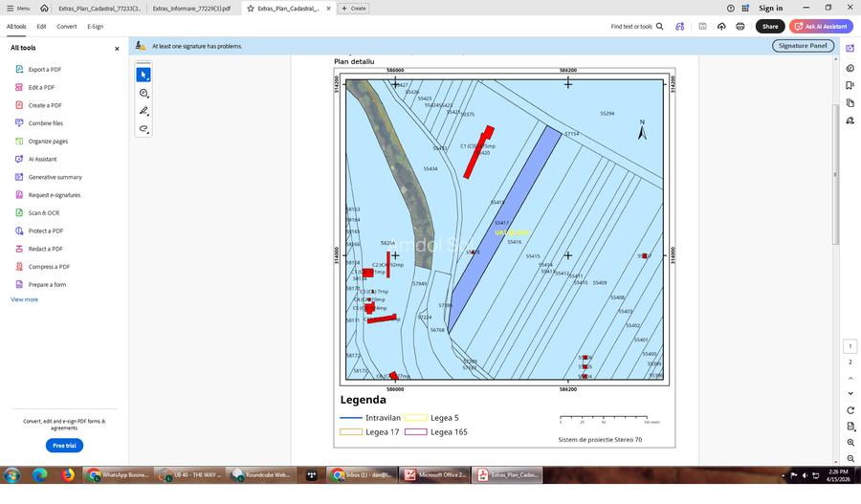Viewport: 861px width, 504px height.
Task: Open the help question mark icon
Action: 731,8
